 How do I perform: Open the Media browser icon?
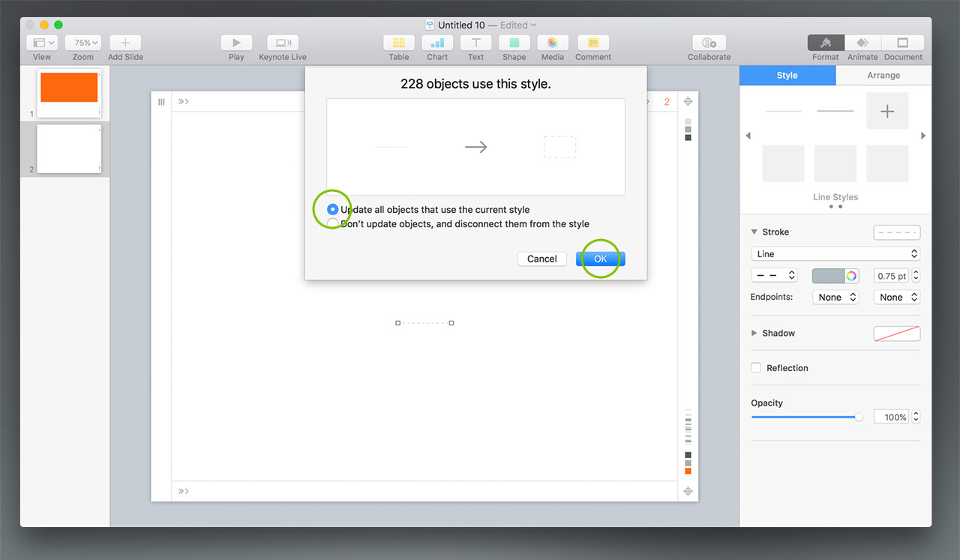click(552, 43)
